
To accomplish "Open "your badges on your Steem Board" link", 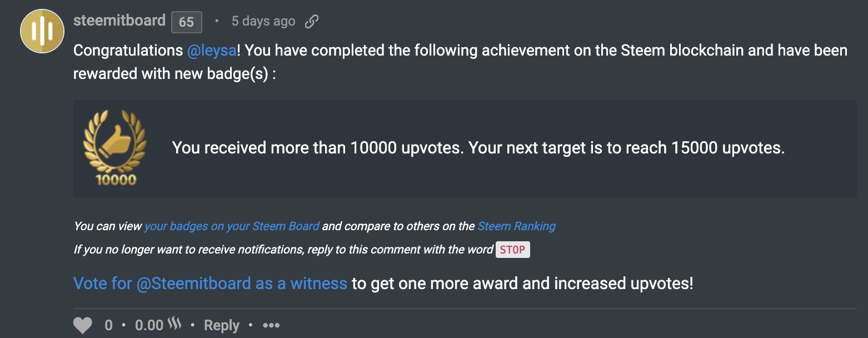I will point(232,226).
